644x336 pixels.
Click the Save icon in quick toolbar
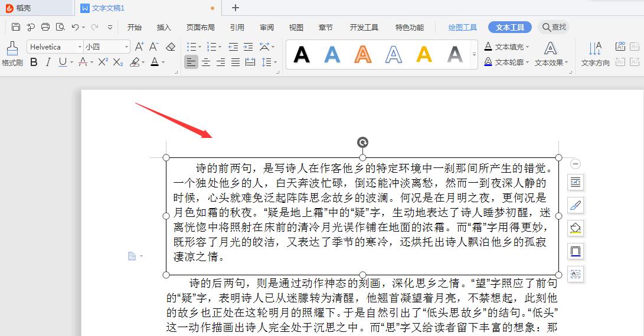(15, 27)
